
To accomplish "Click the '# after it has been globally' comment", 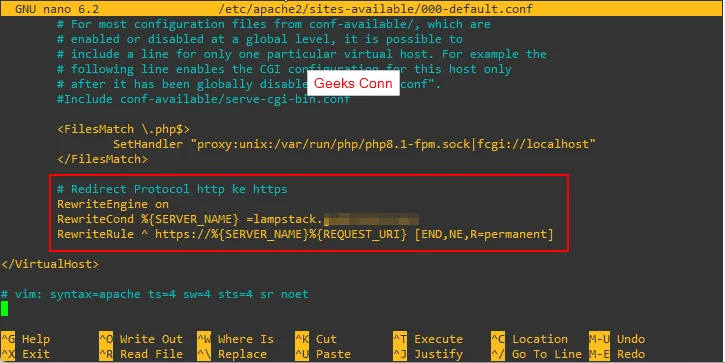I will pos(249,84).
